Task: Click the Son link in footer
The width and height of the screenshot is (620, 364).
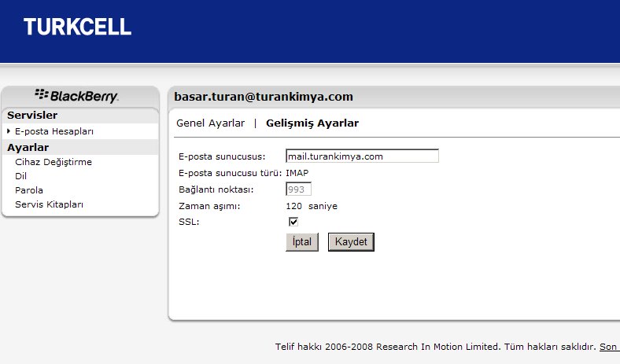Action: (x=609, y=347)
